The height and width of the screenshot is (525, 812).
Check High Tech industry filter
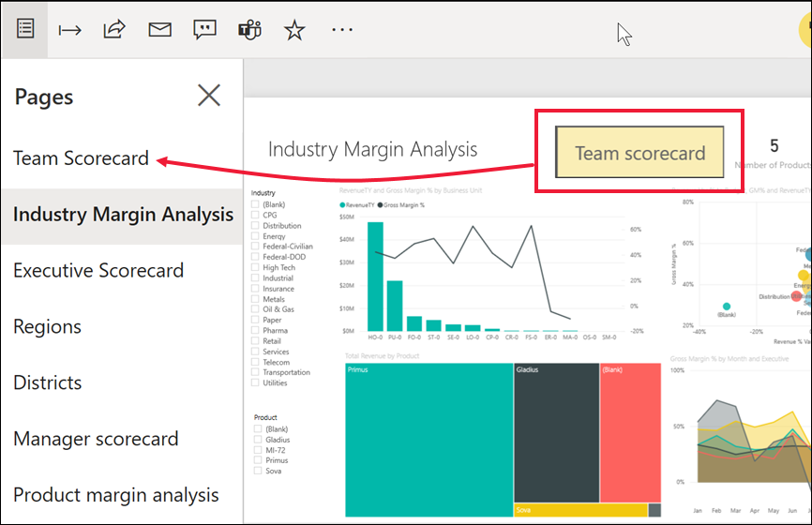255,268
